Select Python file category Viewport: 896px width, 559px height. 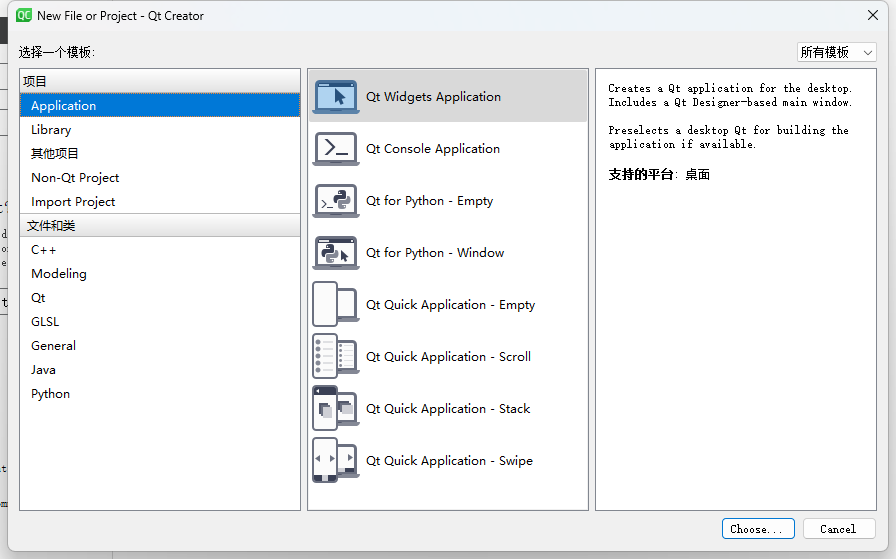[160, 394]
